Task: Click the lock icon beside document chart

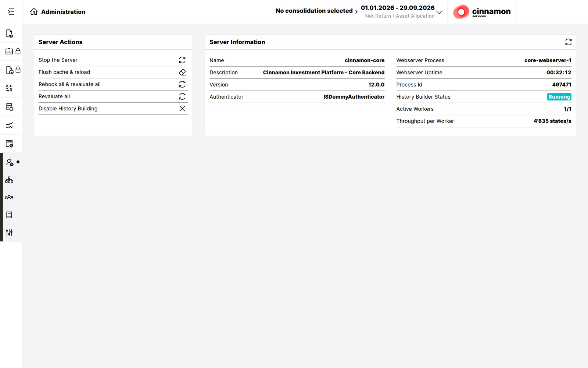Action: [x=18, y=70]
